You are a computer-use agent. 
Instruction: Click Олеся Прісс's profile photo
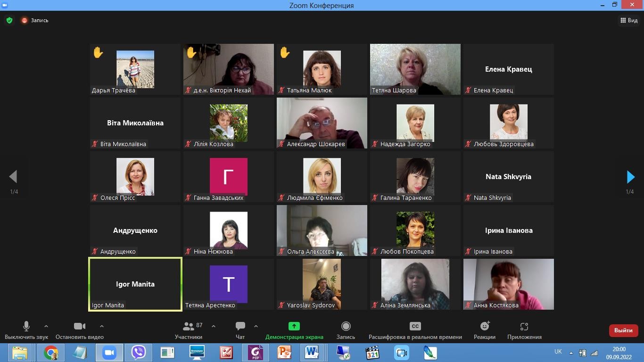point(135,177)
